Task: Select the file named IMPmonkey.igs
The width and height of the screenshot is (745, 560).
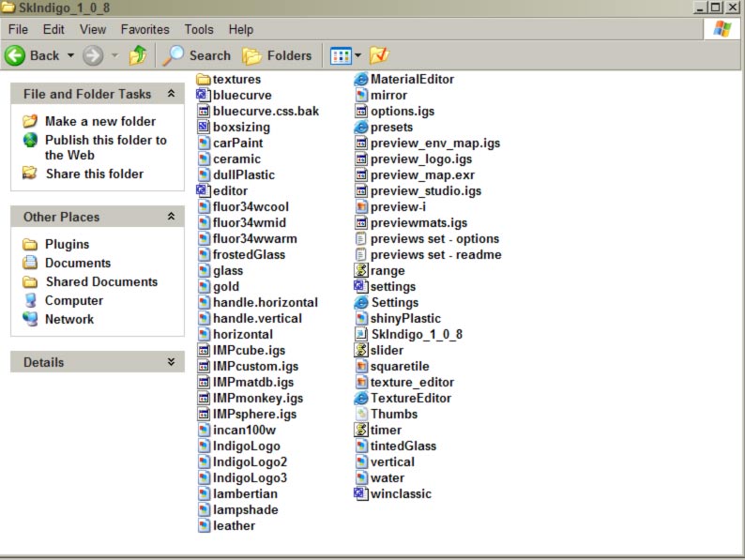Action: coord(258,398)
